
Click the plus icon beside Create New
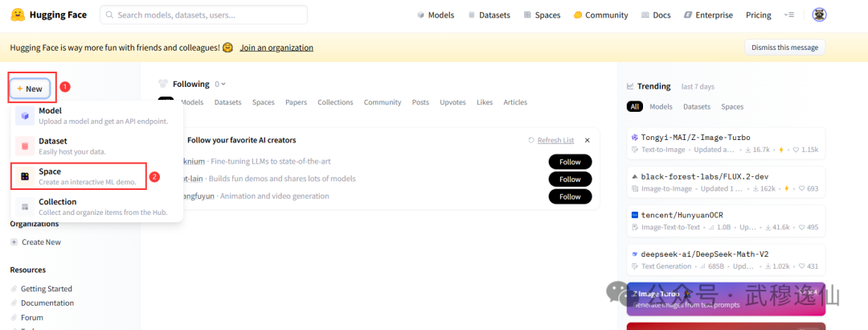14,241
